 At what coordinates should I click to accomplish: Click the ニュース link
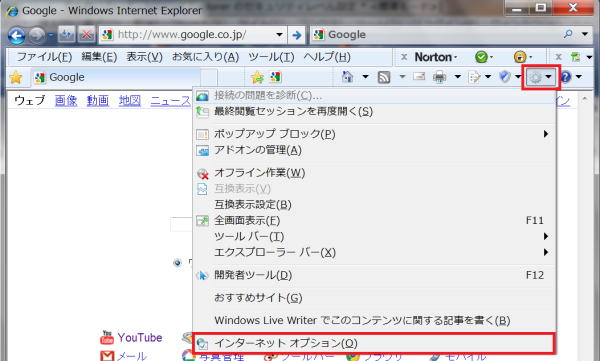click(x=171, y=101)
